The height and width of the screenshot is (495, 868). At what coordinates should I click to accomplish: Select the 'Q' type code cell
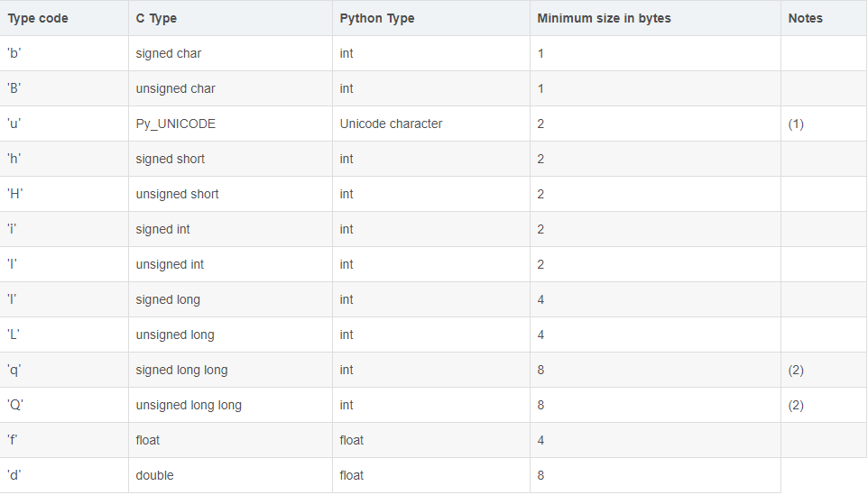15,405
